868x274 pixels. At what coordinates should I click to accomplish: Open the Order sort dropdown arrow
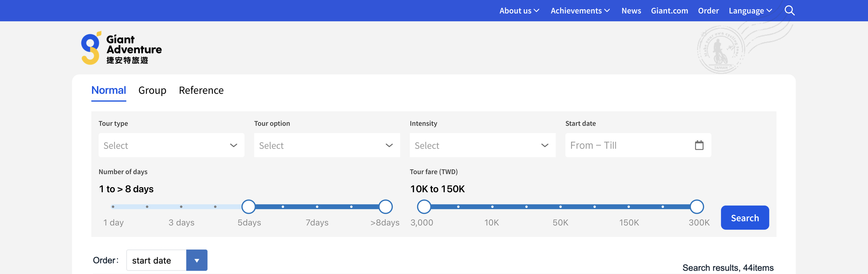pos(197,260)
